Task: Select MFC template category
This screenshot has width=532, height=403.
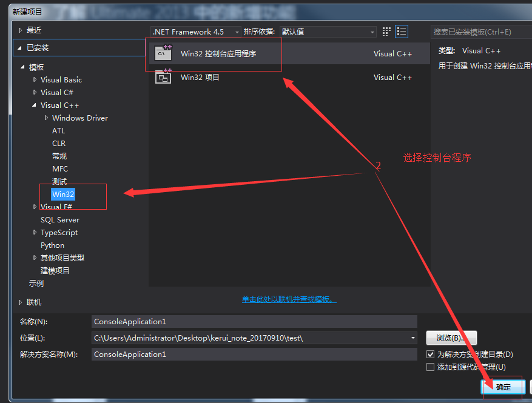Action: point(60,169)
